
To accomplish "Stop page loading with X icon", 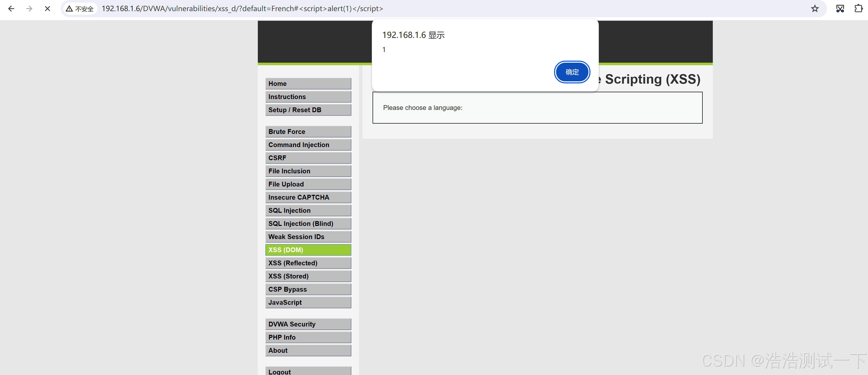I will pos(48,9).
